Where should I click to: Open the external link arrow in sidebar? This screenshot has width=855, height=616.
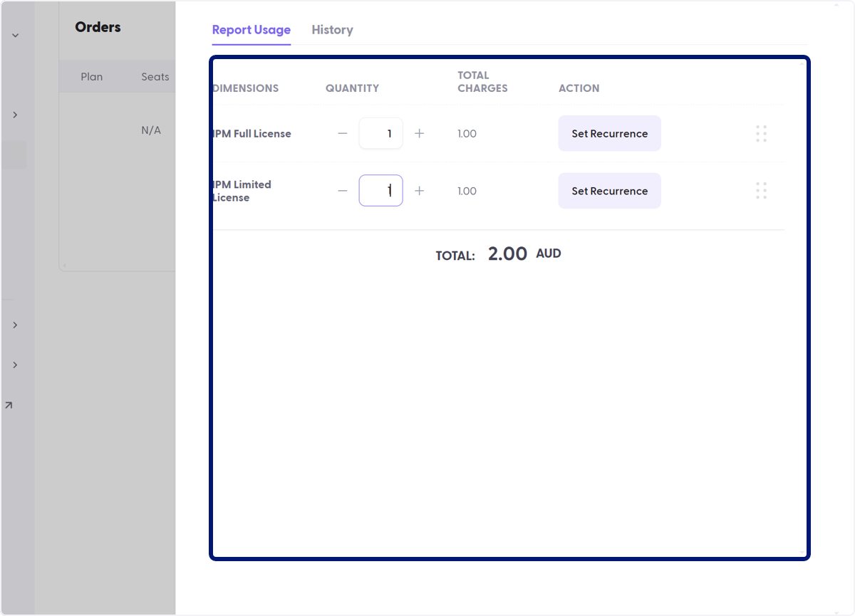coord(9,405)
